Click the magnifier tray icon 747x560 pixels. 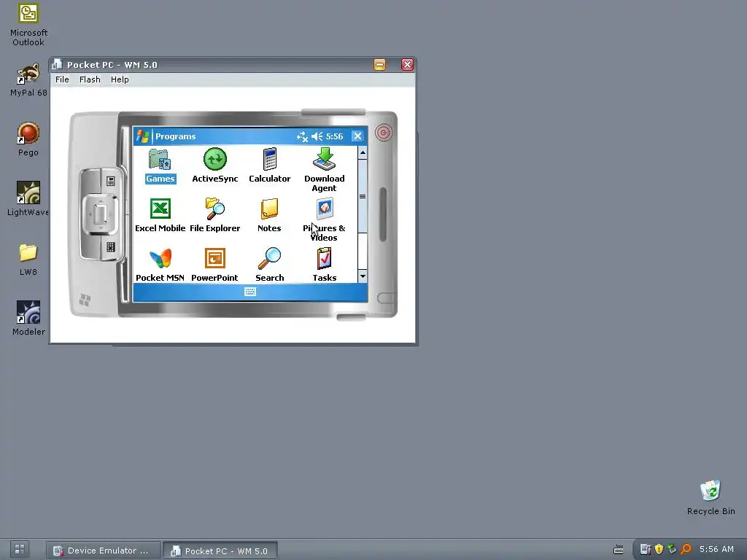point(686,549)
